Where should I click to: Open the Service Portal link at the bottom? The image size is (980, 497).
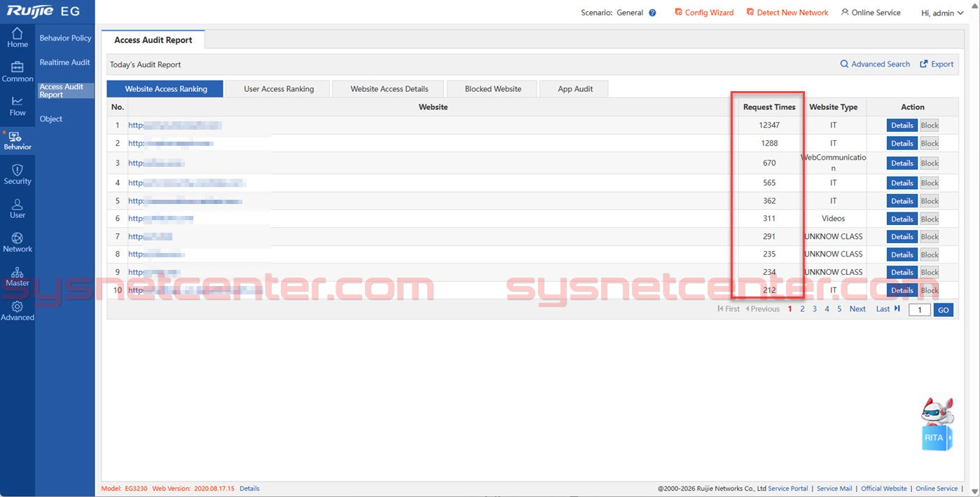[788, 488]
